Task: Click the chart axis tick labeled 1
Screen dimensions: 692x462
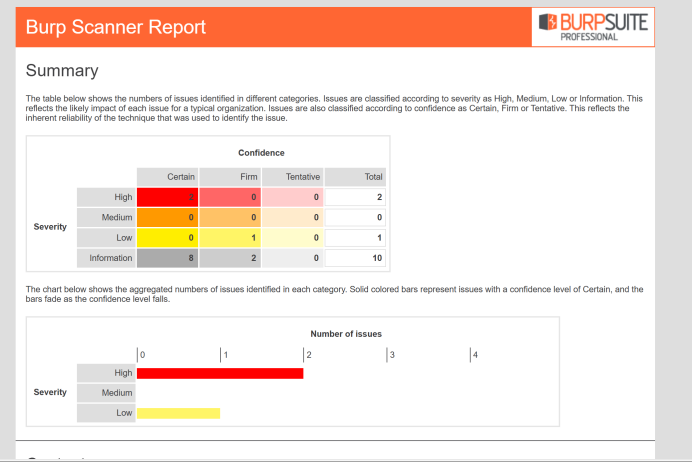Action: click(x=226, y=355)
